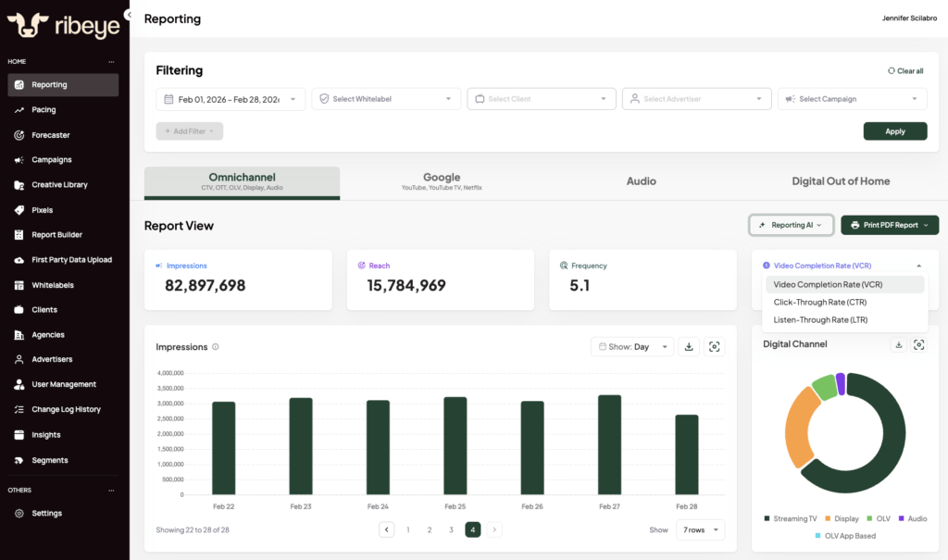Select current chart page 4
The height and width of the screenshot is (560, 948).
pyautogui.click(x=473, y=529)
